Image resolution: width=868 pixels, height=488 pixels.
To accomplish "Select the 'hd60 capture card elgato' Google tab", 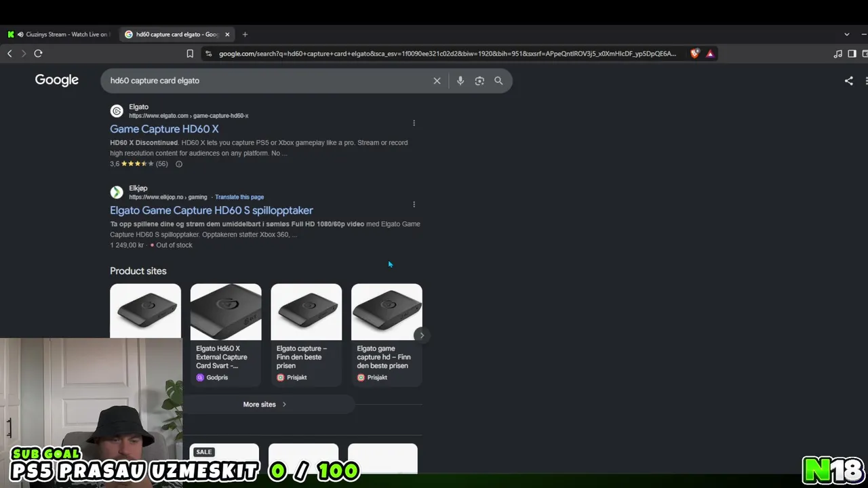I will point(176,35).
